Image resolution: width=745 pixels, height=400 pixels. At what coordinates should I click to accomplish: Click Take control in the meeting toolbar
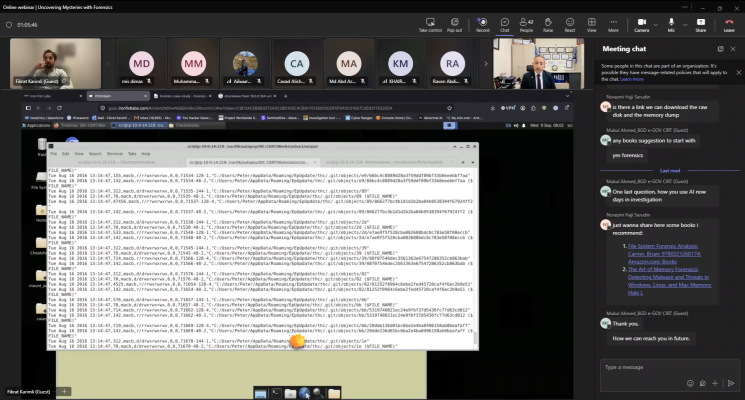430,25
